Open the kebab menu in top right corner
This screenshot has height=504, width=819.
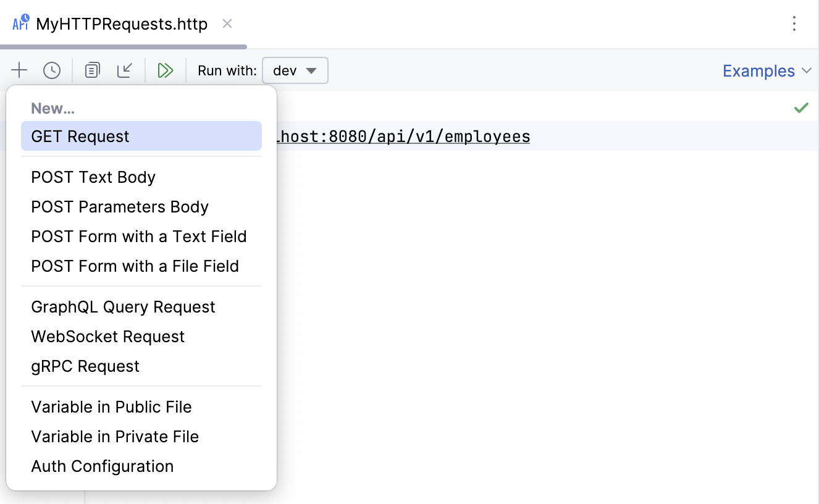click(794, 23)
